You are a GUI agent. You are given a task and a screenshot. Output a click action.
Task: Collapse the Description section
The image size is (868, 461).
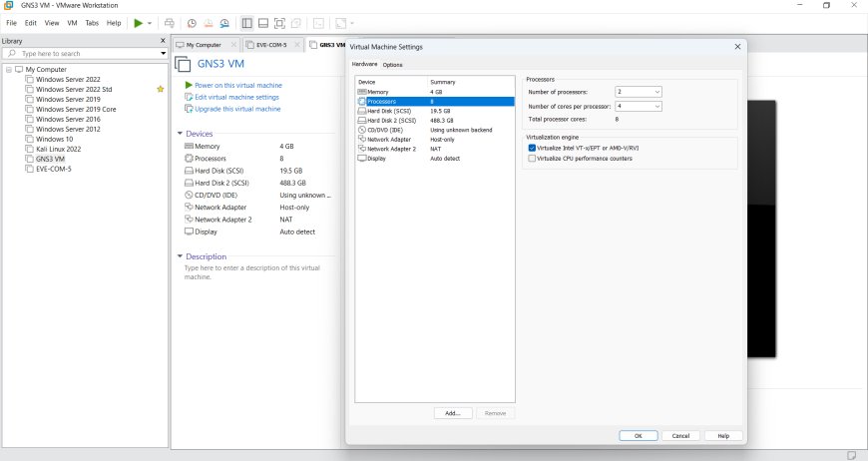coord(180,256)
